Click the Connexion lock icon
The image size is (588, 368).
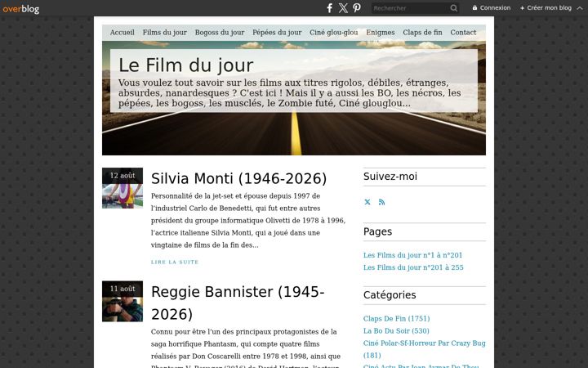pyautogui.click(x=474, y=7)
